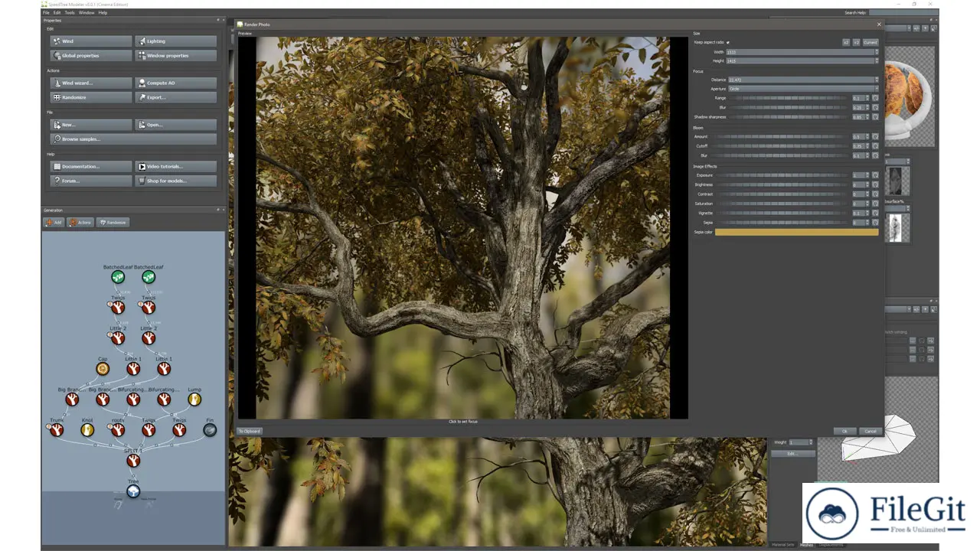Select the roots node icon
This screenshot has width=980, height=551.
pyautogui.click(x=118, y=430)
